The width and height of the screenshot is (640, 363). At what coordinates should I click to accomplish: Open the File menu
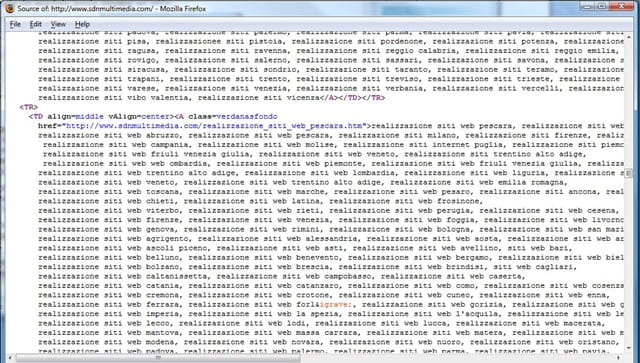[x=15, y=24]
